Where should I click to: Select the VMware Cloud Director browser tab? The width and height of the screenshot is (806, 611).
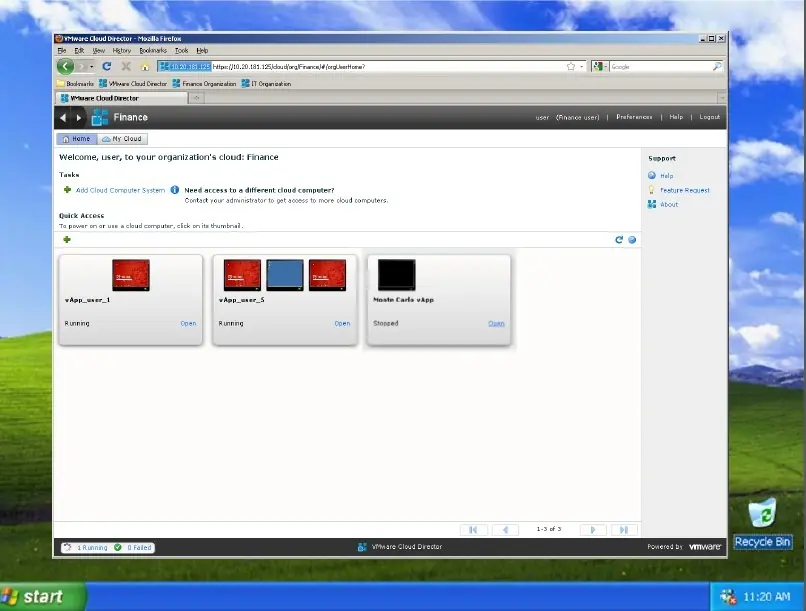point(121,98)
